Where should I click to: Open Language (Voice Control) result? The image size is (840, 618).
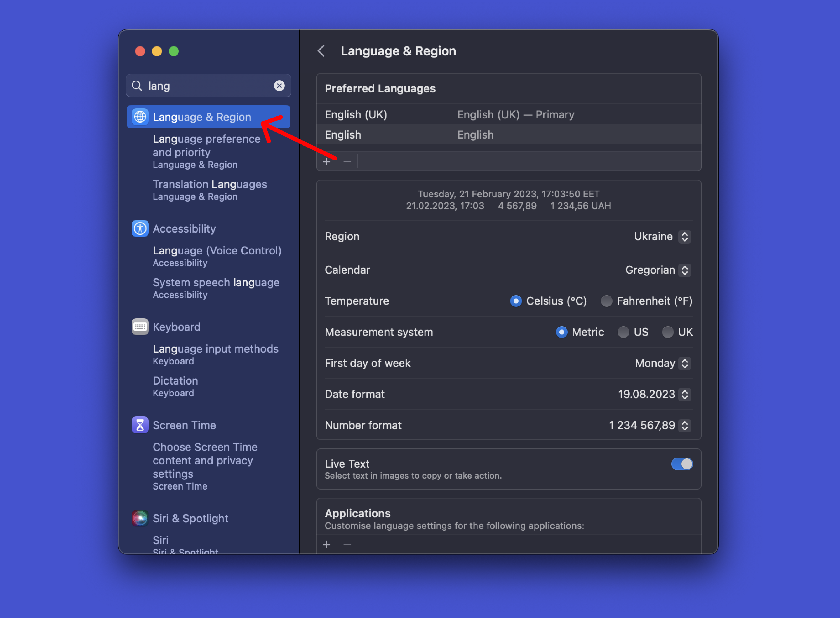[217, 256]
